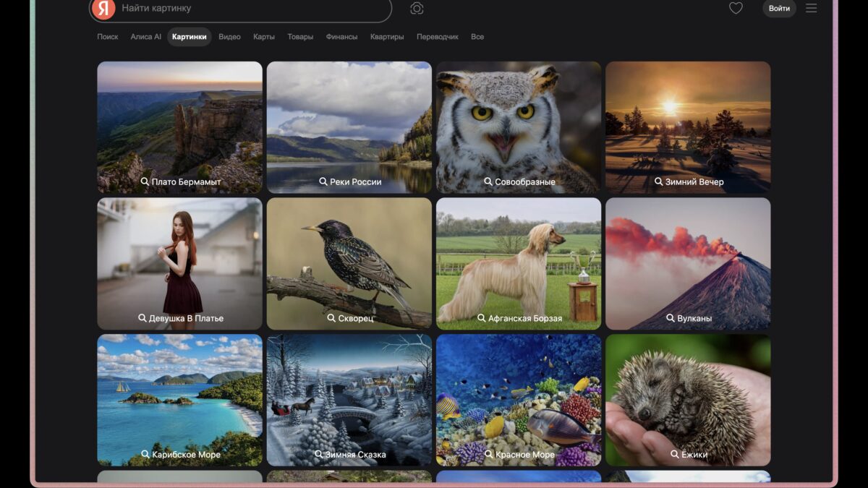Click search icon beside Красное Море
868x488 pixels.
tap(489, 455)
